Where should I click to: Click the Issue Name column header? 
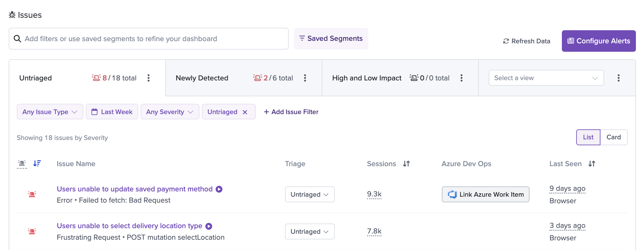(76, 164)
